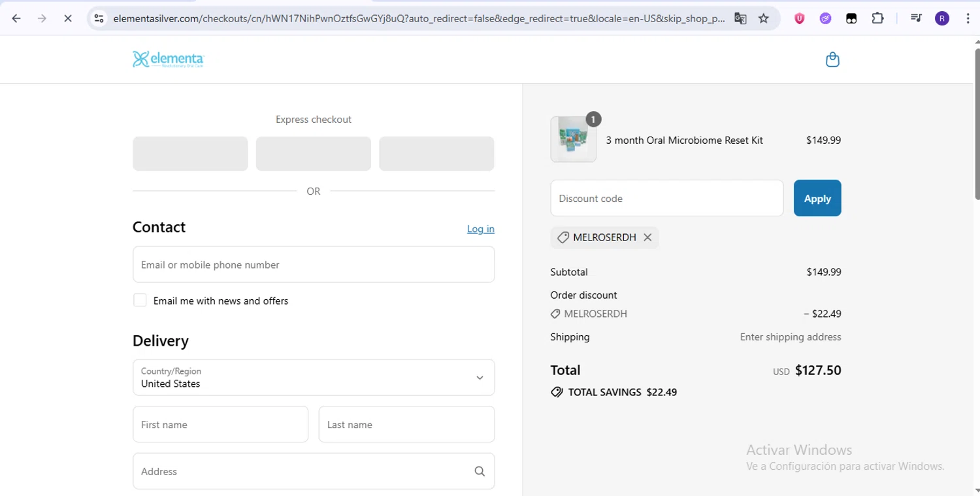Focus the Email or mobile phone field

click(314, 265)
